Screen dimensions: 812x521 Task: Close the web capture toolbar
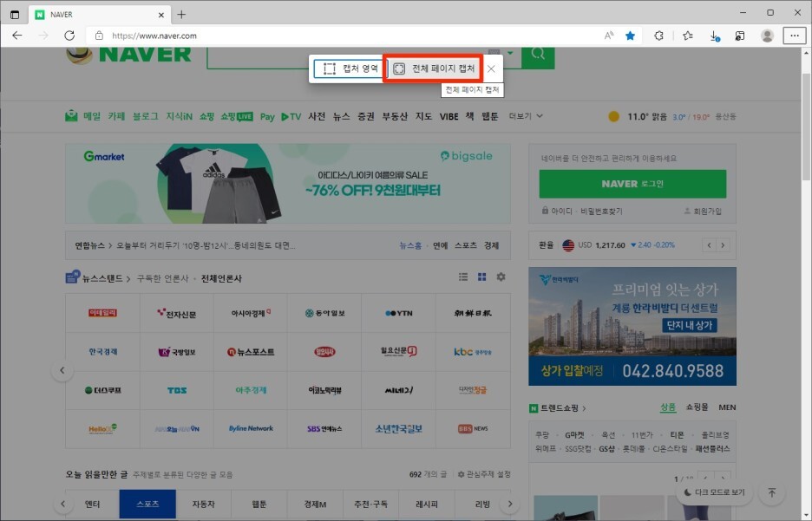click(491, 68)
